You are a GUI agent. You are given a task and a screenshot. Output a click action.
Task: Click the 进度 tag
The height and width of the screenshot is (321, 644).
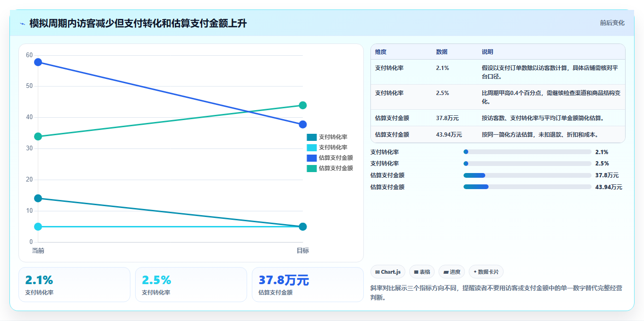point(452,272)
